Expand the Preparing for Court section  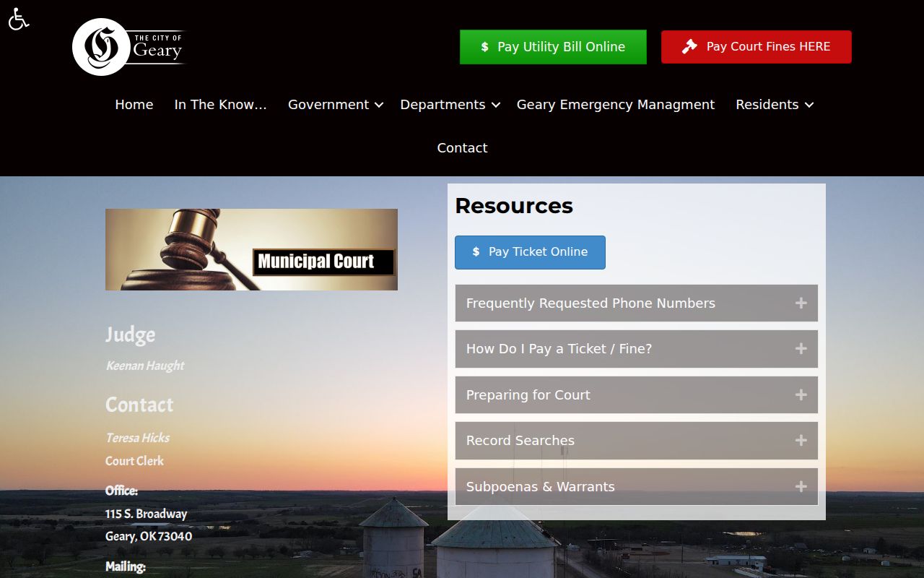637,395
